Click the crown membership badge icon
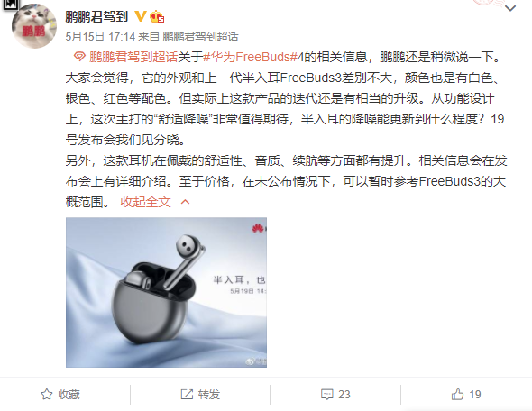 (x=157, y=16)
